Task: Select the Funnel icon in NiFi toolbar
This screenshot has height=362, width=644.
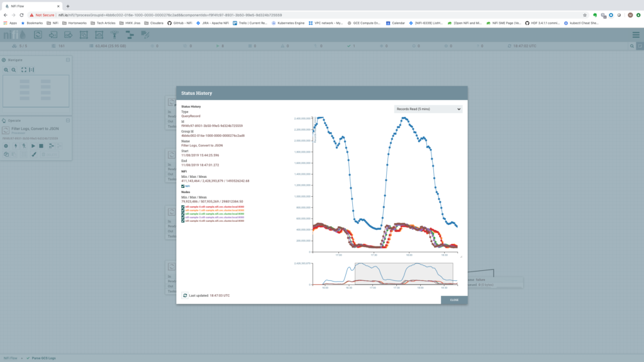Action: click(x=114, y=35)
